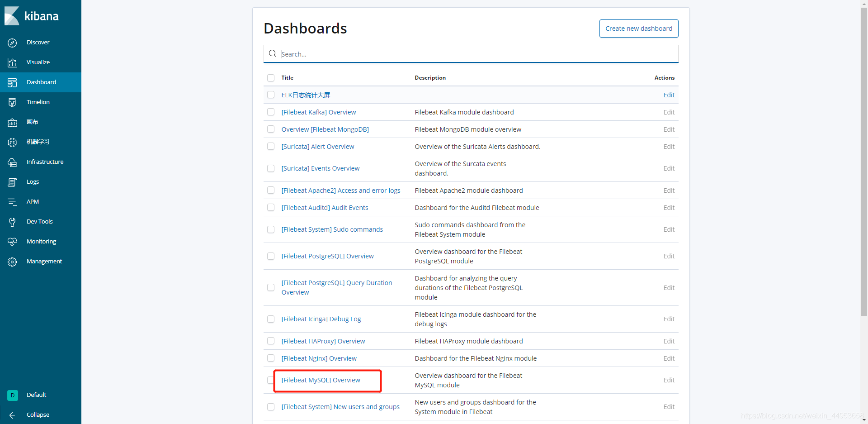The image size is (868, 424).
Task: Navigate to Dev Tools
Action: point(39,222)
